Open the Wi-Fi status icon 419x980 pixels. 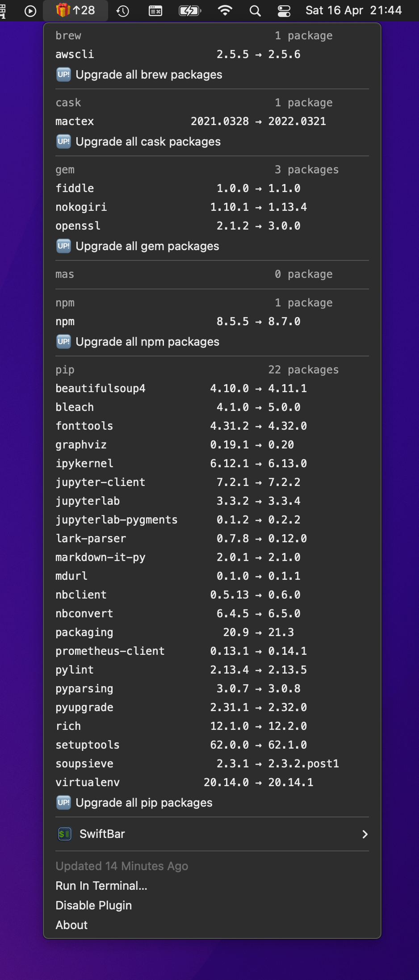tap(225, 10)
